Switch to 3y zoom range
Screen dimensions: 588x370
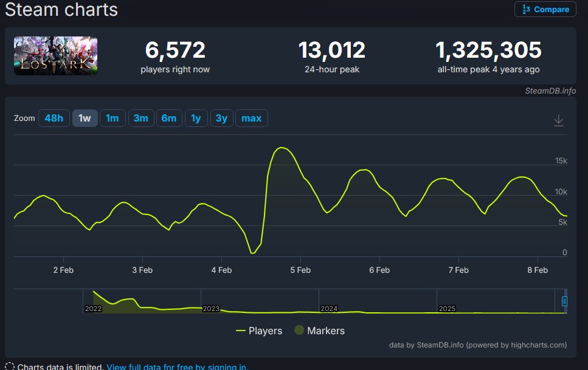[x=221, y=118]
